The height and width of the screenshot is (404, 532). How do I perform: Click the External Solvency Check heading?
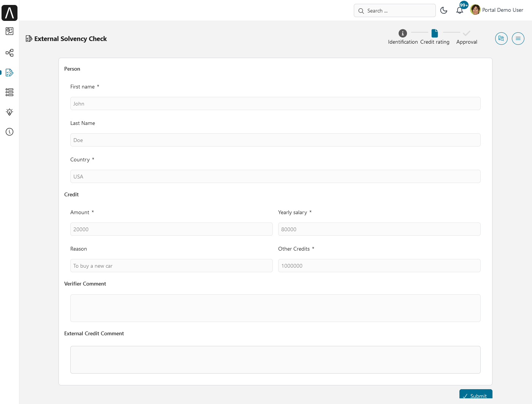(71, 39)
